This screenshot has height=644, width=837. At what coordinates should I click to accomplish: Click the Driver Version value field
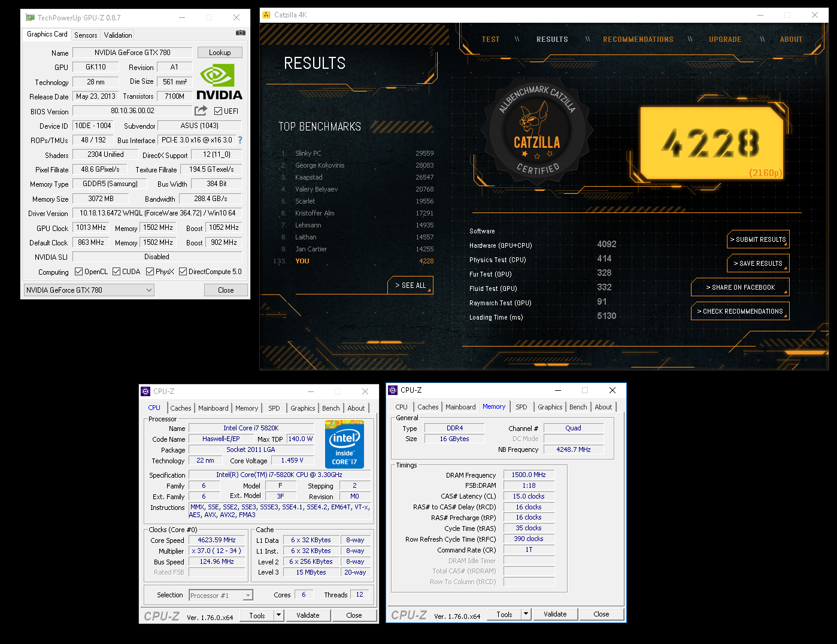(x=157, y=213)
